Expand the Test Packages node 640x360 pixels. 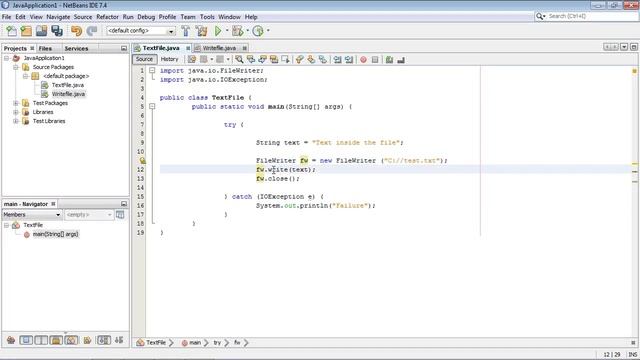point(16,103)
